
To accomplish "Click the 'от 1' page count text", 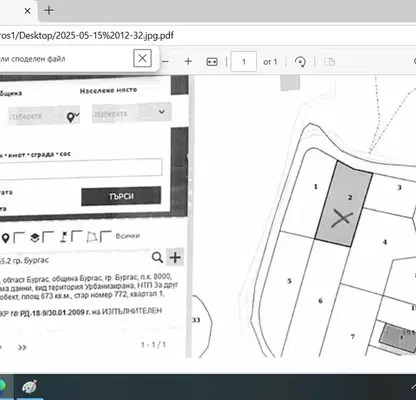I will 270,62.
